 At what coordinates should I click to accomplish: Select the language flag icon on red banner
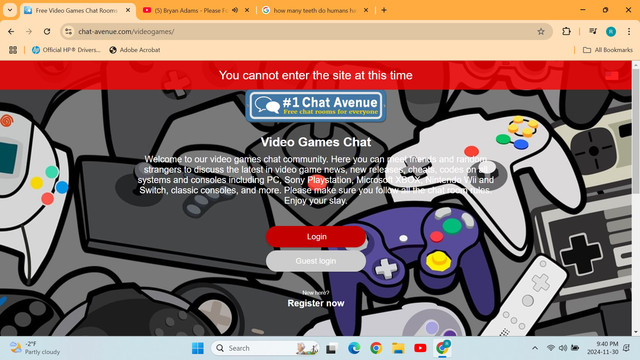[x=611, y=76]
